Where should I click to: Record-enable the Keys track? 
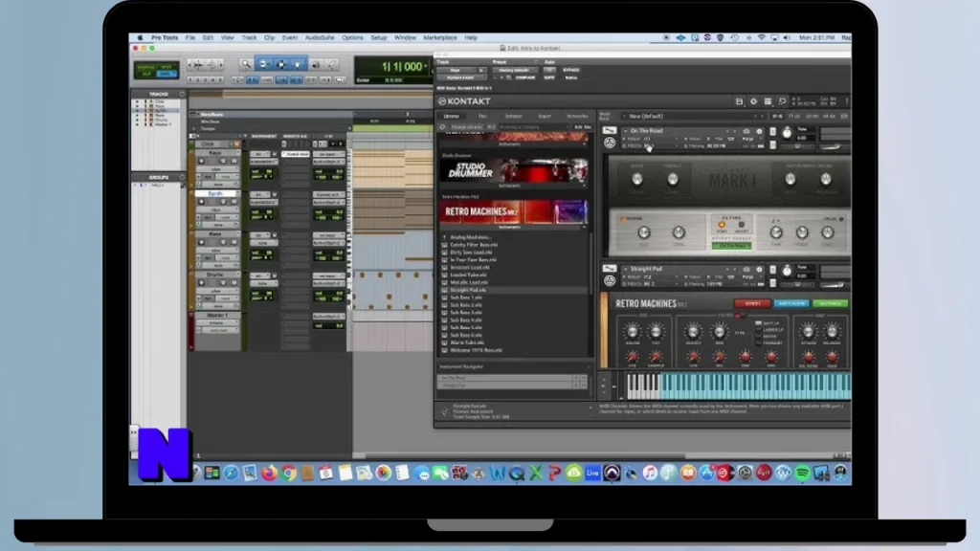[x=201, y=161]
